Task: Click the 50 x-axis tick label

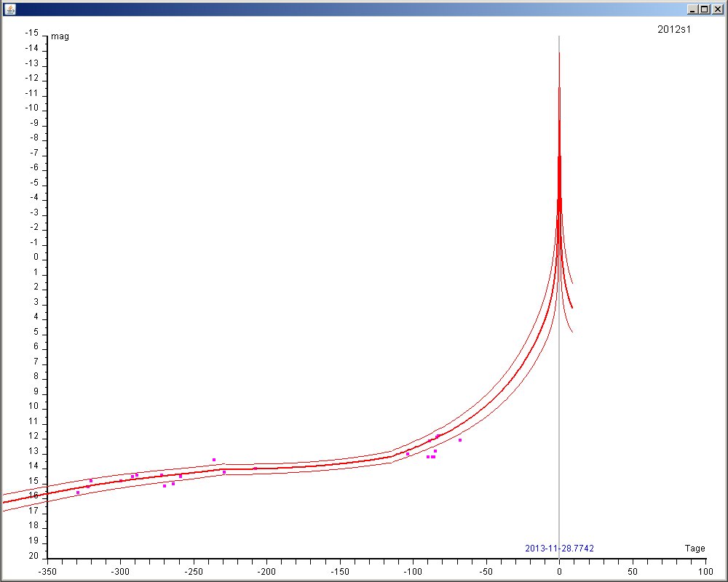Action: tap(633, 572)
